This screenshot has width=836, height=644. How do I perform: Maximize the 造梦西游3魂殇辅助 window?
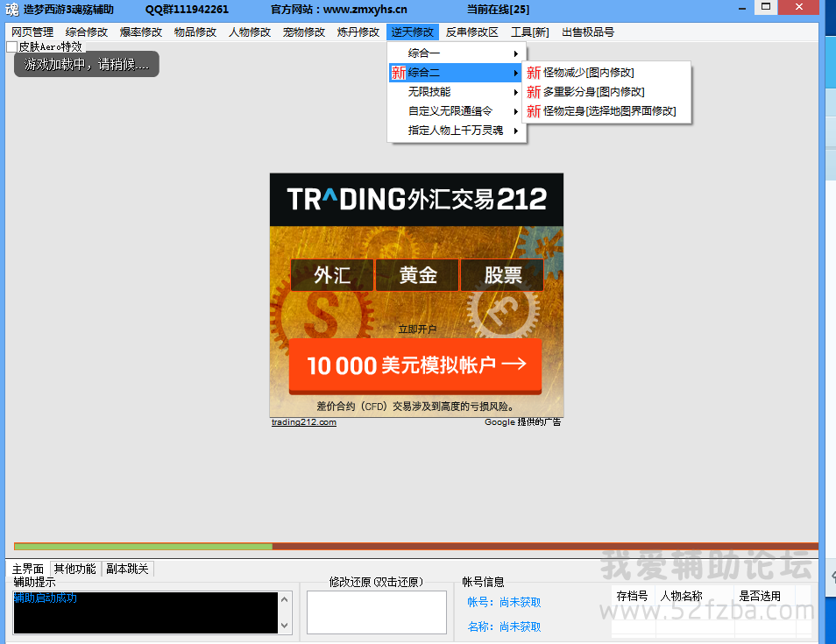(x=766, y=7)
